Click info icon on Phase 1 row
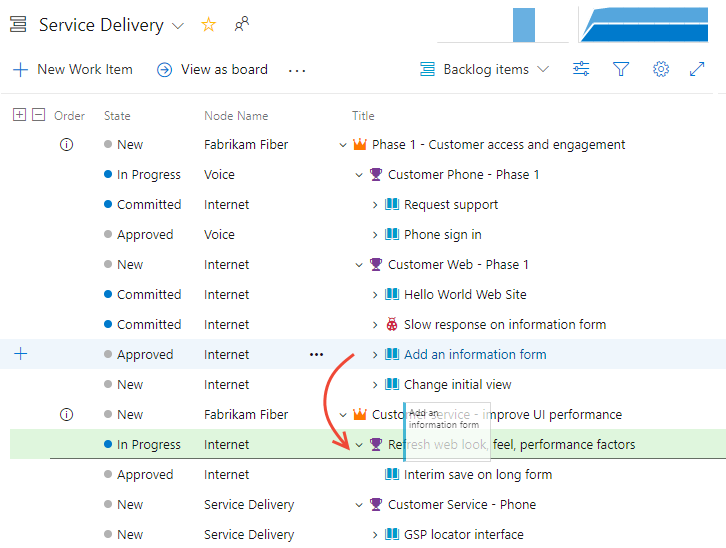The width and height of the screenshot is (726, 548). pos(67,145)
